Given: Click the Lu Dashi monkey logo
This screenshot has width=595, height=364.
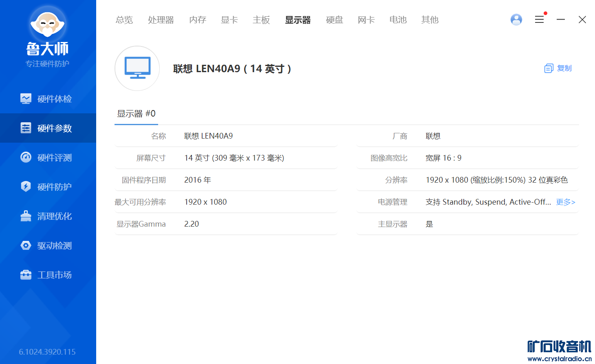Looking at the screenshot, I should pyautogui.click(x=48, y=24).
